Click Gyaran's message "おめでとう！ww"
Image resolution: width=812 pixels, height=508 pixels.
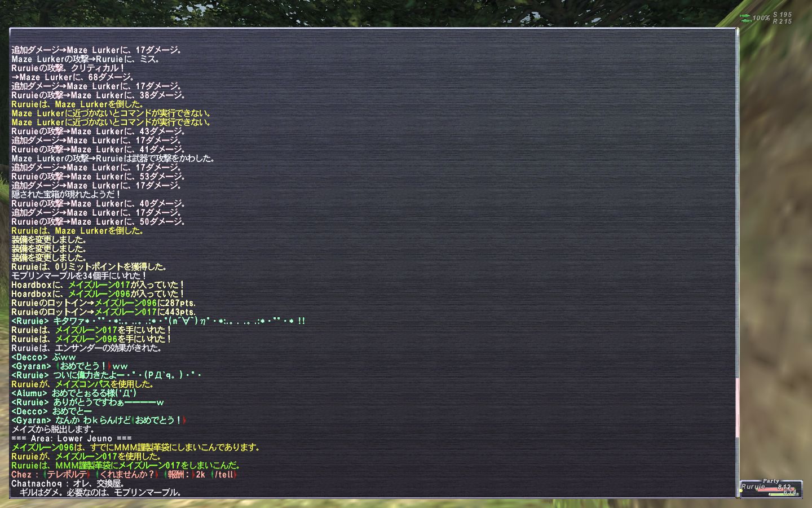[x=70, y=366]
